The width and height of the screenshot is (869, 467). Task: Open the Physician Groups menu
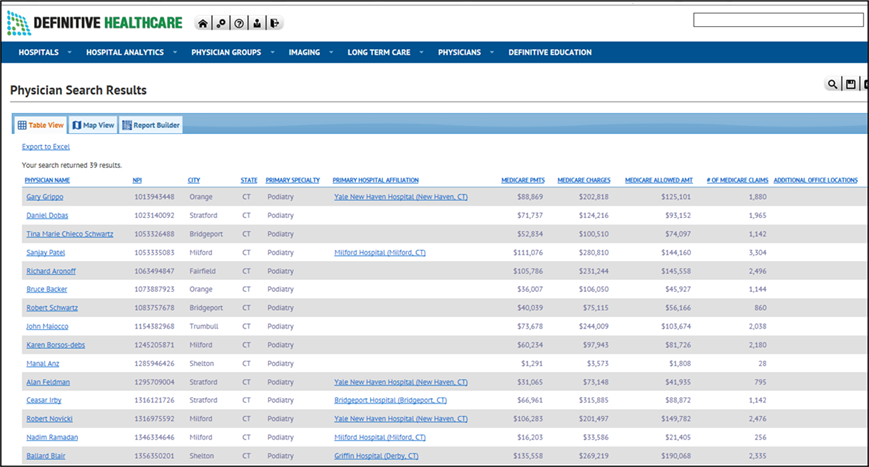pos(226,52)
